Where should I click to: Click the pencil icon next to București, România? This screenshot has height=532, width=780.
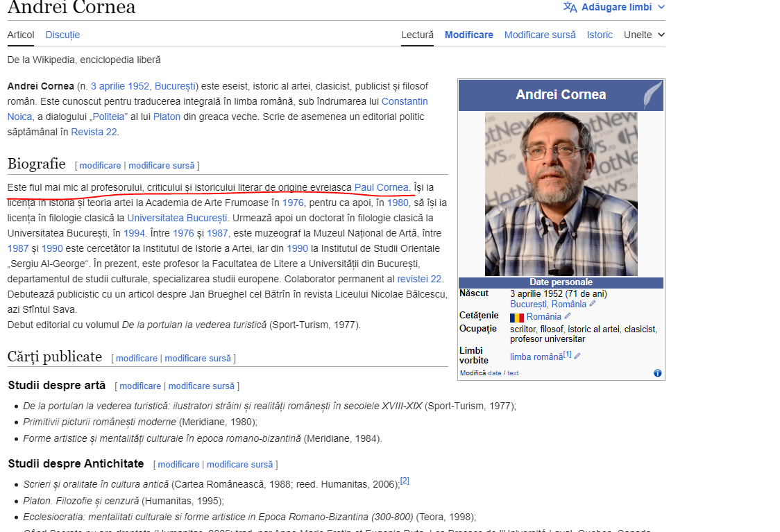coord(593,304)
